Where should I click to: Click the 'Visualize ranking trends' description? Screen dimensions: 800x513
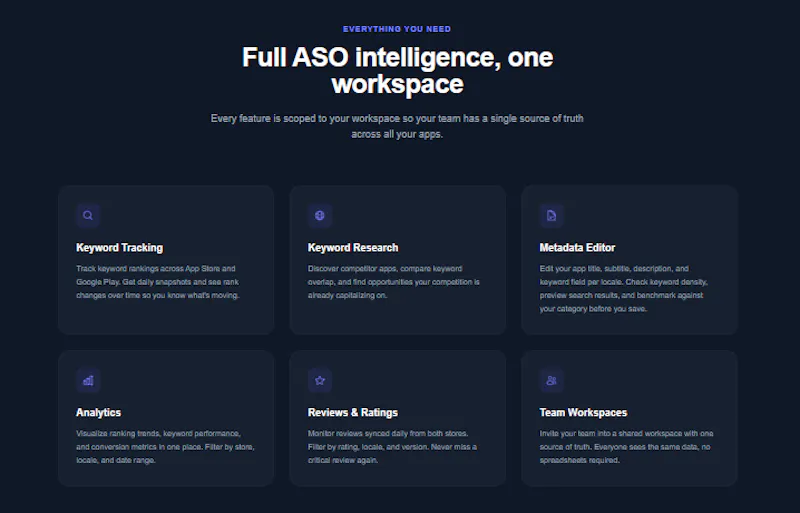pos(165,447)
